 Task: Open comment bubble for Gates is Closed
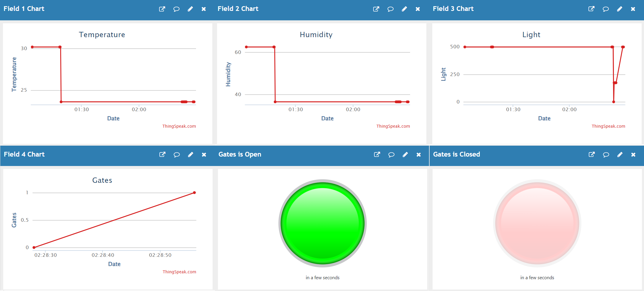(x=606, y=154)
